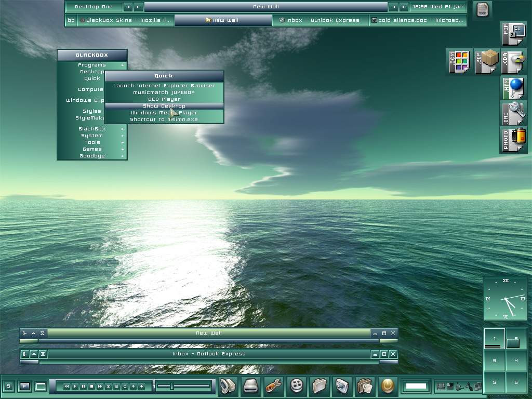This screenshot has height=399, width=532.
Task: Launch the folder with documents icon in the dock
Action: coord(365,386)
